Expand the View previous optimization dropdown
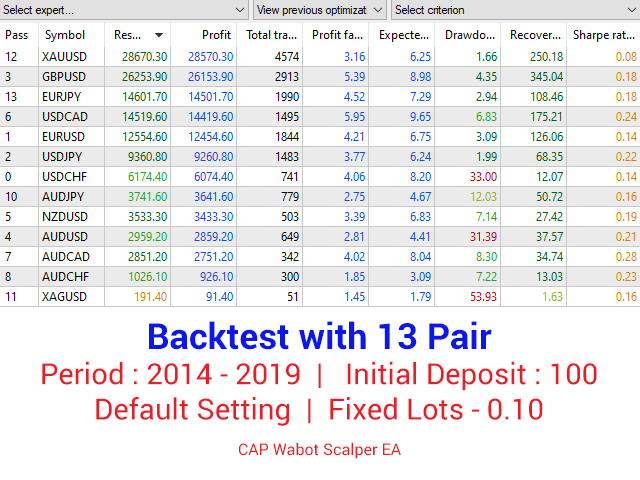The width and height of the screenshot is (640, 480). (320, 10)
